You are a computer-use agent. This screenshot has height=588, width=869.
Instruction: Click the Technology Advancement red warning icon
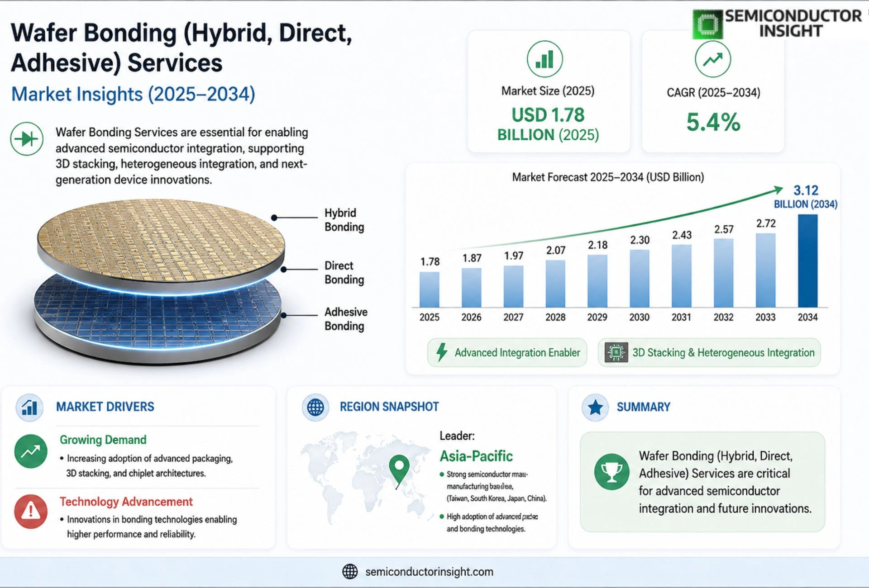[31, 512]
